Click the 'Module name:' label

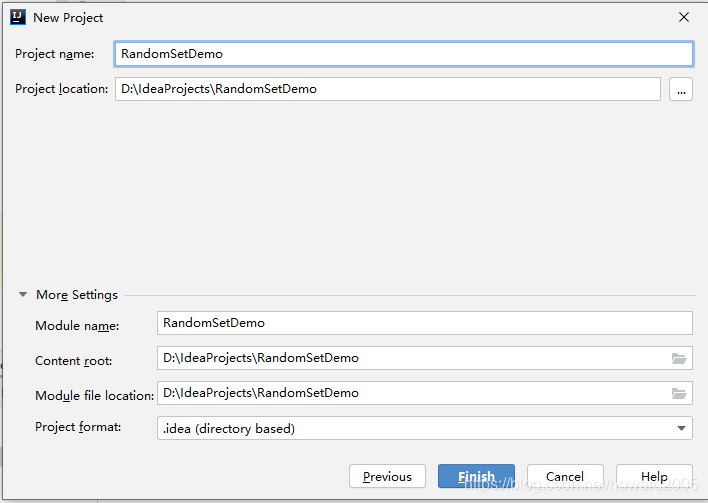77,326
